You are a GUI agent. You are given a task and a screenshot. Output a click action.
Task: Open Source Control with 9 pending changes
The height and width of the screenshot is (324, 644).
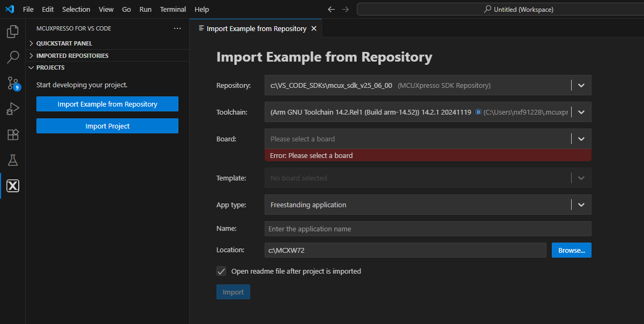[12, 83]
